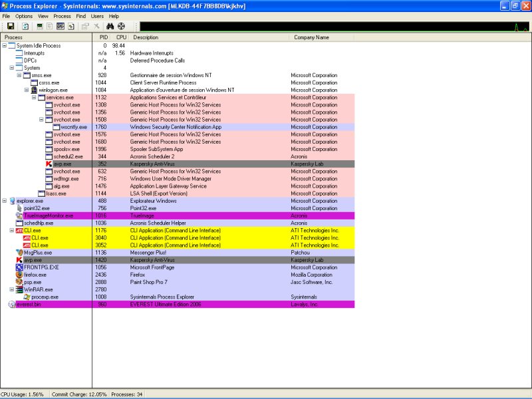Select the lsass.exe process name
This screenshot has width=532, height=399.
[x=56, y=194]
